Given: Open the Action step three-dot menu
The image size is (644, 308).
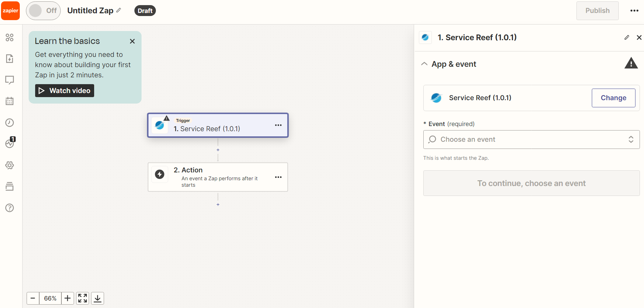Looking at the screenshot, I should pos(278,177).
